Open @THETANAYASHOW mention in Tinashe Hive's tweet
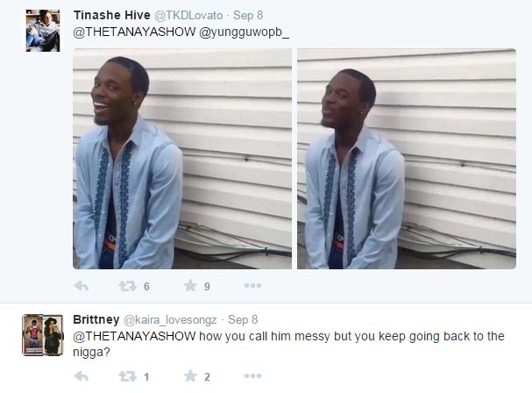532x393 pixels. click(134, 32)
